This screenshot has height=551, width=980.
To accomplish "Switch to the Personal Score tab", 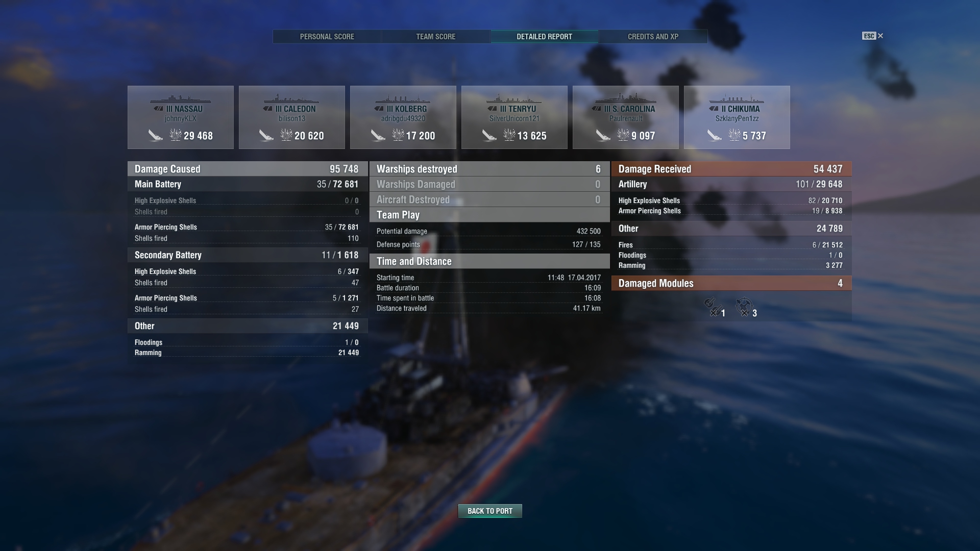I will pyautogui.click(x=327, y=37).
